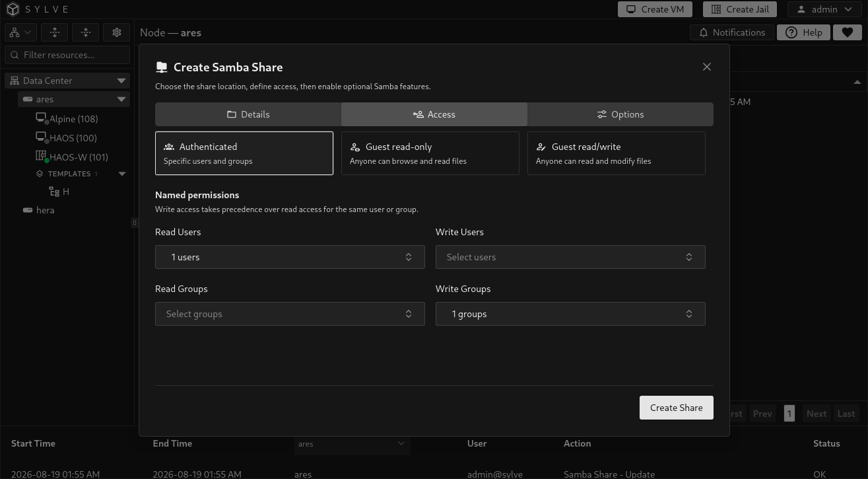Image resolution: width=868 pixels, height=479 pixels.
Task: Click the Sylve cube logo icon
Action: [x=13, y=10]
